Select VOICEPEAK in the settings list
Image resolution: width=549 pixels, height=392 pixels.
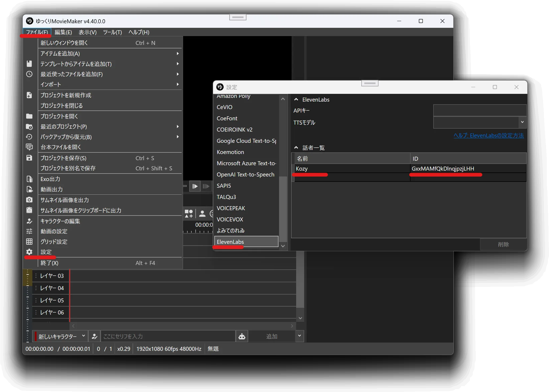pos(246,208)
